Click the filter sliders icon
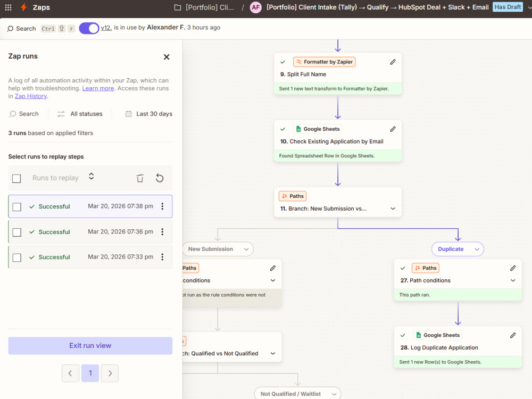The width and height of the screenshot is (532, 399). pos(61,114)
